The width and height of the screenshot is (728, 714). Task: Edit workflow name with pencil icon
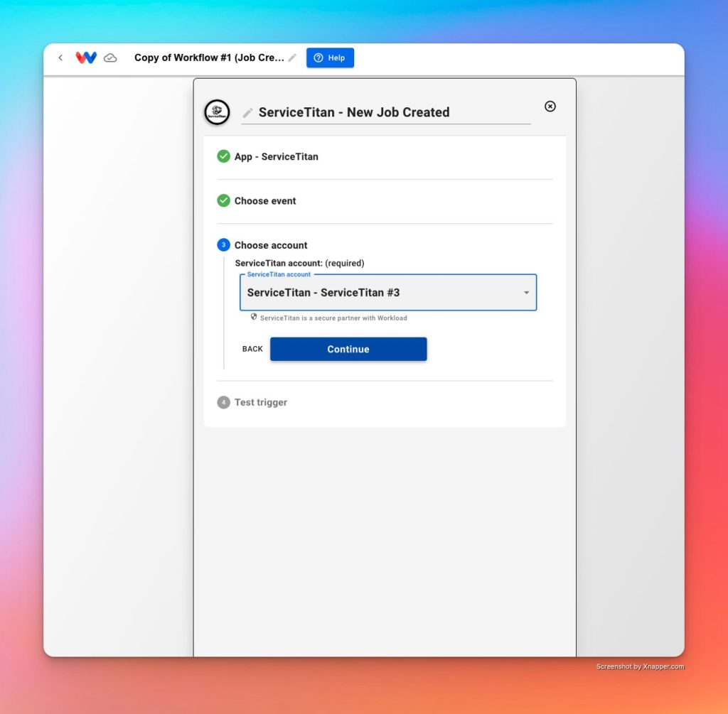click(x=292, y=58)
